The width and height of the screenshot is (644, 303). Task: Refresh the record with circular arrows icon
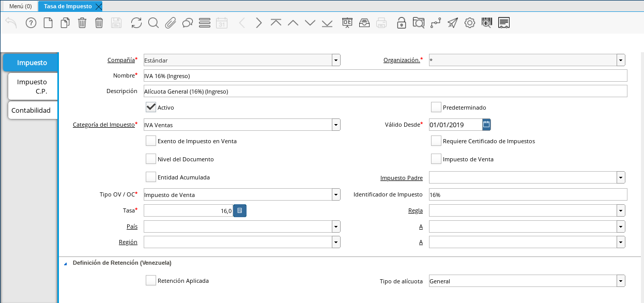[x=136, y=23]
